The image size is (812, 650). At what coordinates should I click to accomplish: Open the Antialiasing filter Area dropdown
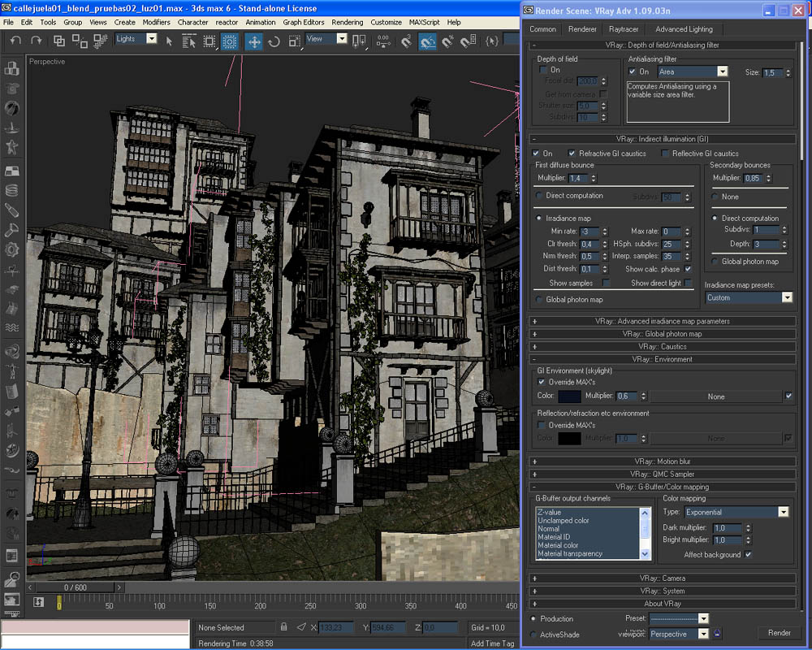[722, 72]
